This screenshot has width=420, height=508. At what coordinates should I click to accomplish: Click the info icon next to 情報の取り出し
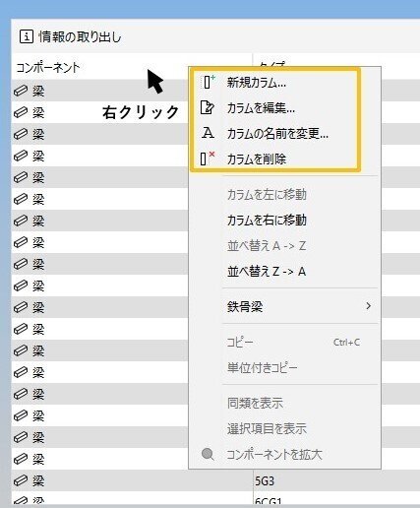pyautogui.click(x=27, y=36)
